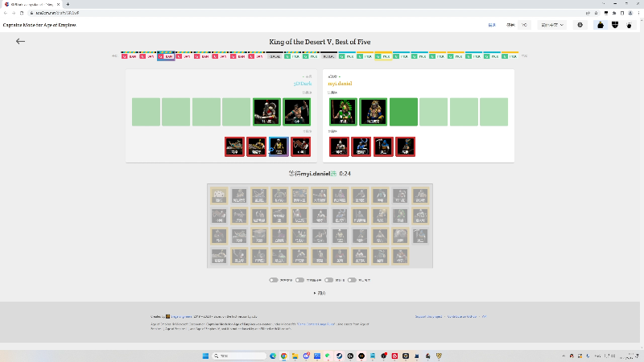The image size is (644, 362).
Task: Switch civilisation icons to animated unit style
Action: (629, 25)
